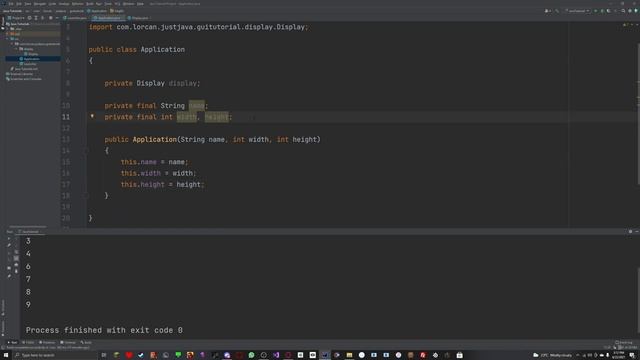This screenshot has width=640, height=360.
Task: Click the project tree locate-file icon
Action: click(x=29, y=18)
